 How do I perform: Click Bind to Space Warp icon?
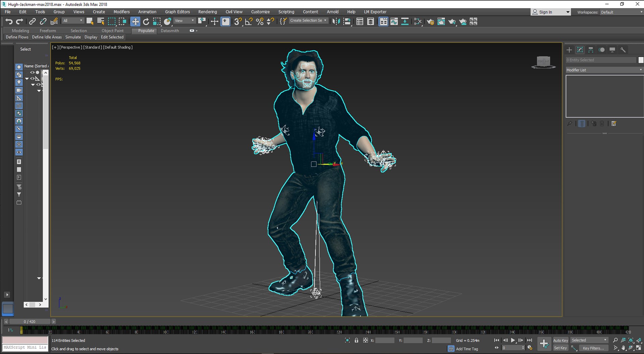(54, 21)
